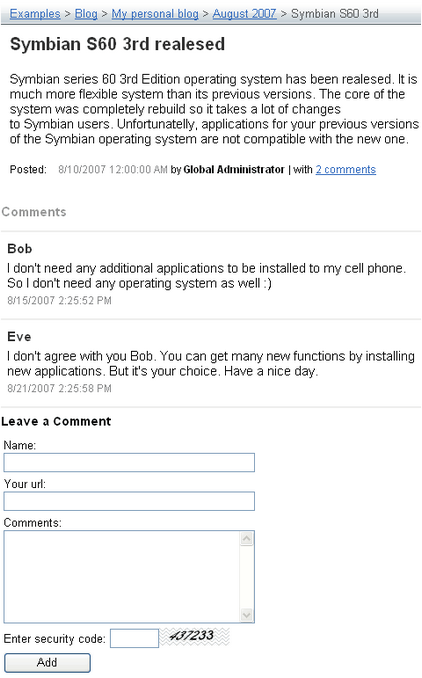This screenshot has width=422, height=678.
Task: Focus the Name input field
Action: click(129, 462)
